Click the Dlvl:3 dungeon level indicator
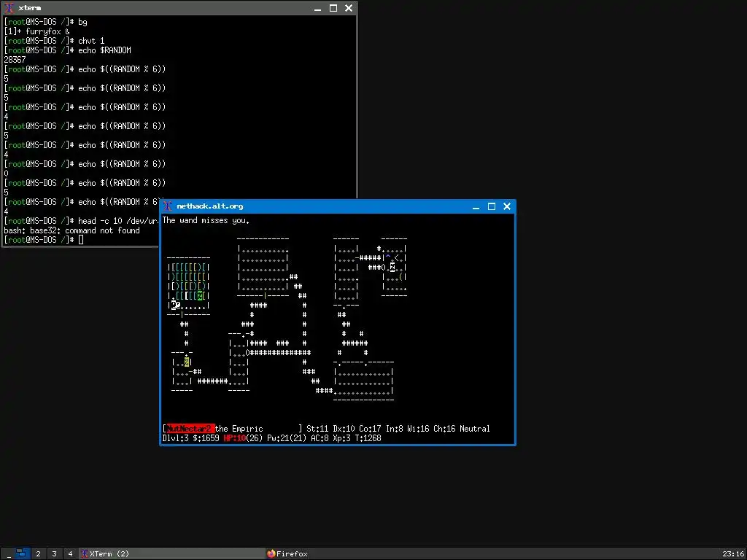This screenshot has height=560, width=747. (175, 438)
